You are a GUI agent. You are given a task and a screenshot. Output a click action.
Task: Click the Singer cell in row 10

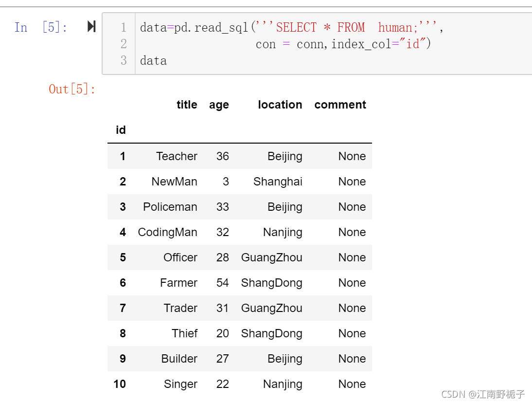(180, 384)
